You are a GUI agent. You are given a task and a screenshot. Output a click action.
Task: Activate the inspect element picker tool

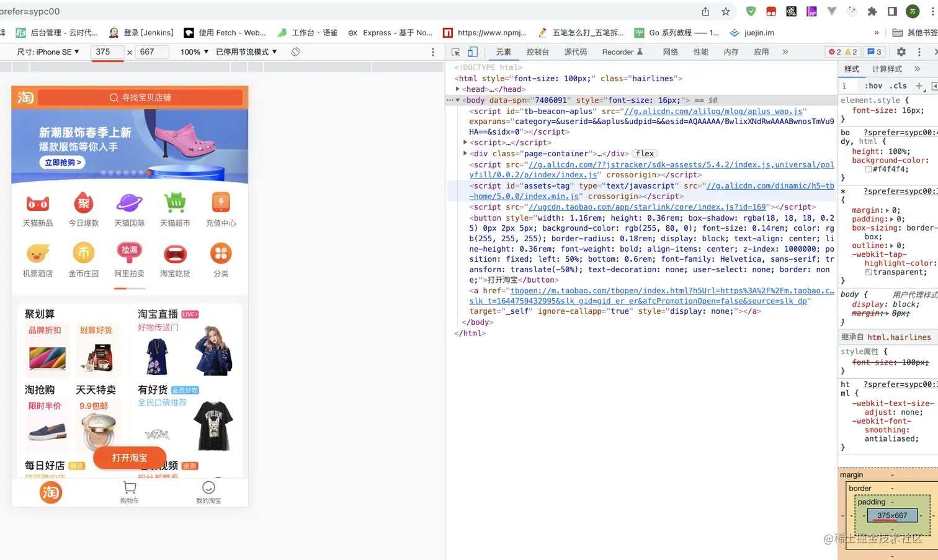pos(456,52)
